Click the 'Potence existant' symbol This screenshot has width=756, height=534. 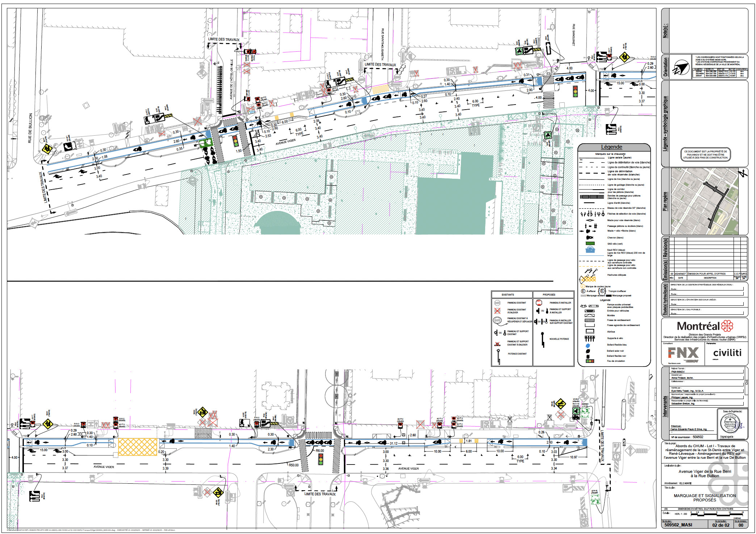(499, 357)
